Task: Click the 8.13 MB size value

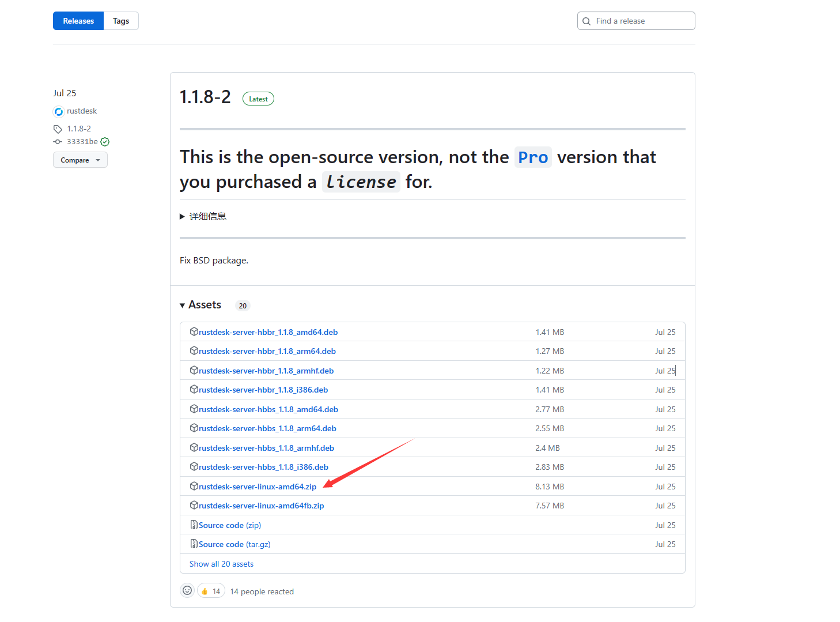Action: tap(550, 487)
